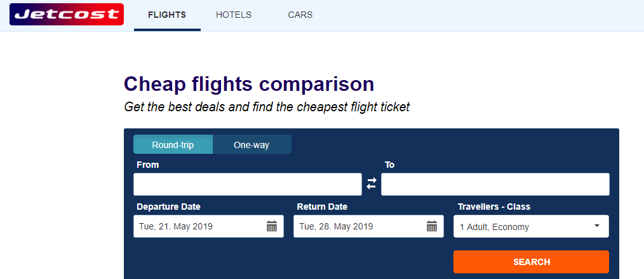Click the 'Tue, 21. May 2019' departure date
Viewport: 644px width, 279px height.
coord(176,226)
